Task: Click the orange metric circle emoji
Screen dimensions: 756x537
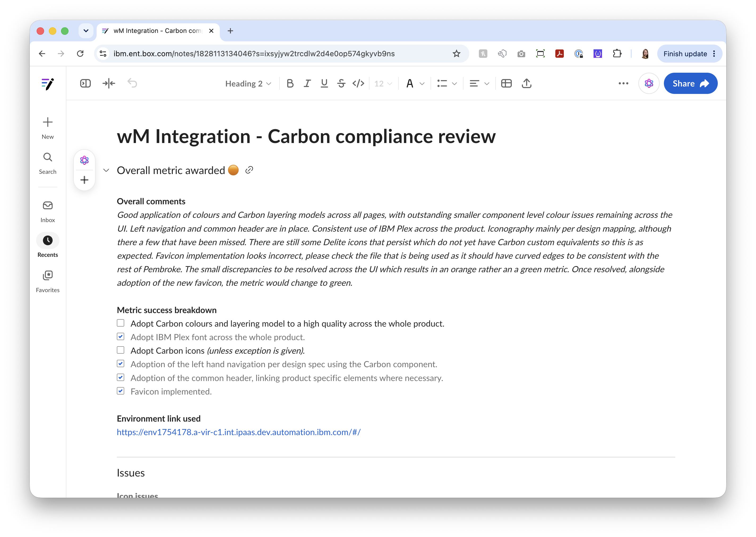Action: click(x=233, y=170)
